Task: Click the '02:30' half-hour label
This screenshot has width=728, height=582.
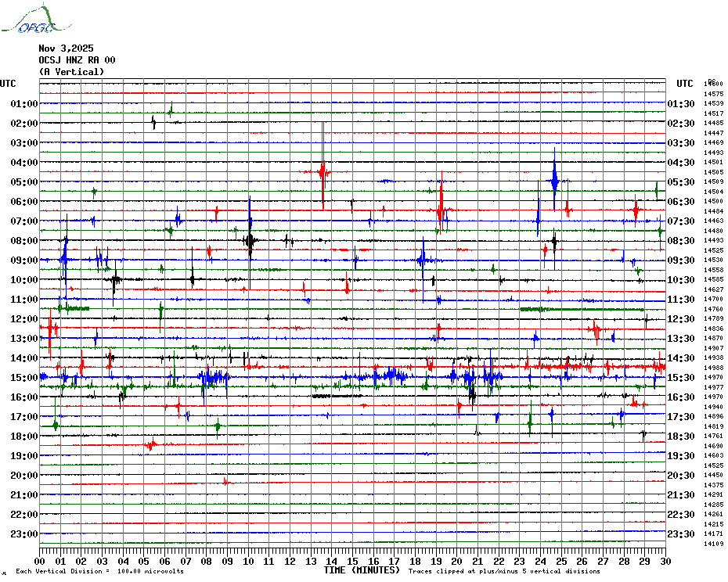Action: pyautogui.click(x=681, y=124)
